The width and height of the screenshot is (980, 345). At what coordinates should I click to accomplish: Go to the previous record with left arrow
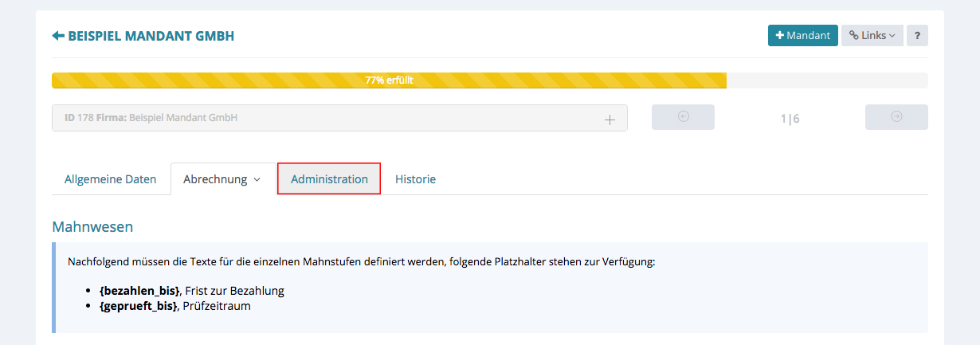point(683,117)
